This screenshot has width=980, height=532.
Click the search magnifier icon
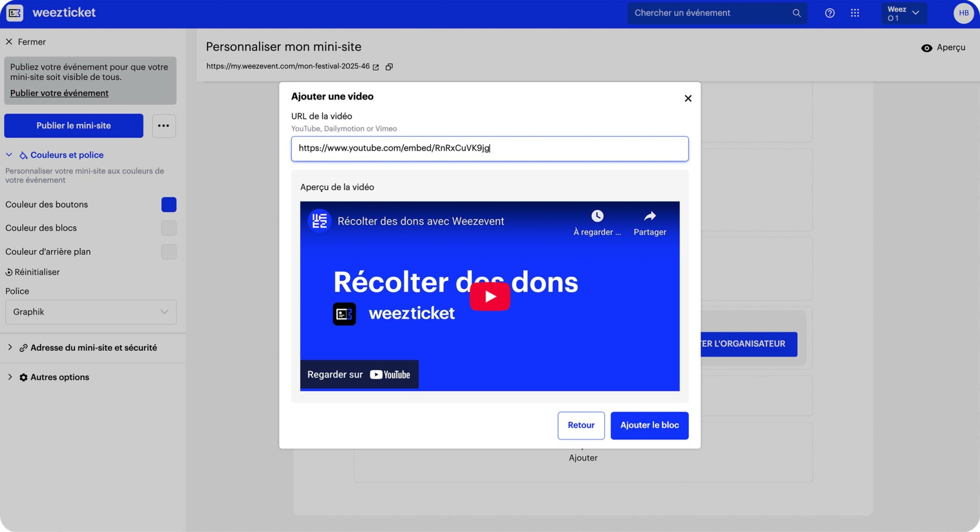tap(797, 13)
